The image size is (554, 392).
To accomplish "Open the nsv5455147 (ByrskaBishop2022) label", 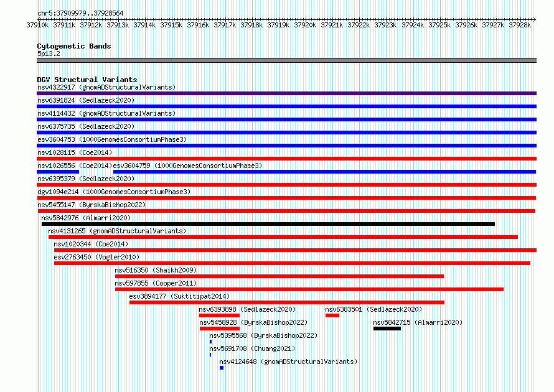I will [x=92, y=205].
